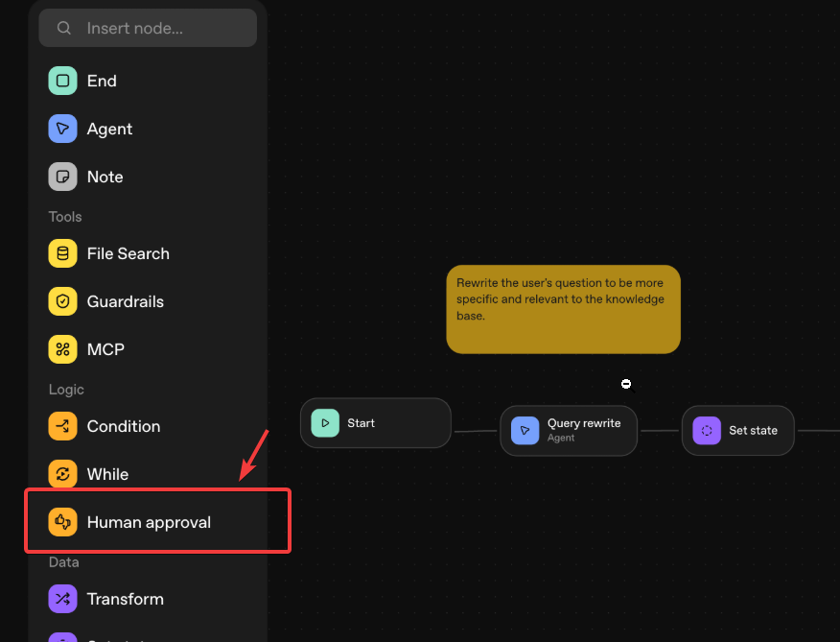The height and width of the screenshot is (642, 840).
Task: Select the Agent node icon
Action: 62,129
